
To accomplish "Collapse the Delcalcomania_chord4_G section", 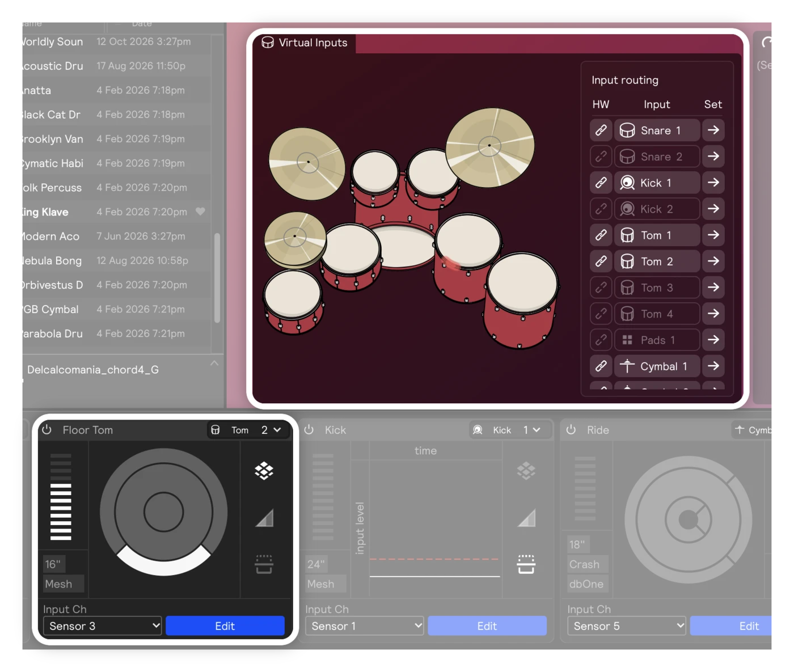I will coord(214,364).
